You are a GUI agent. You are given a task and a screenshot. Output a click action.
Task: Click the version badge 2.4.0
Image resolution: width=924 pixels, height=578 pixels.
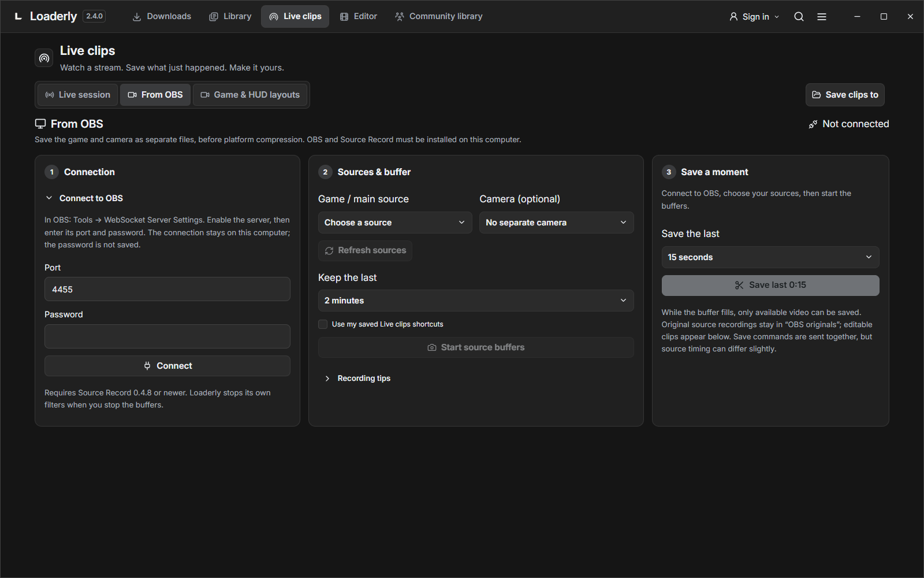94,16
